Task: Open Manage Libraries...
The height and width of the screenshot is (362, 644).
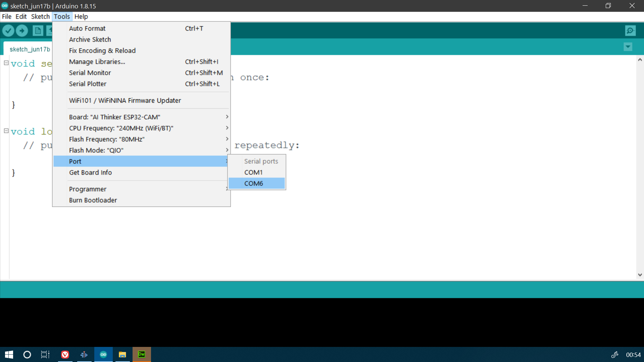Action: click(141, 62)
